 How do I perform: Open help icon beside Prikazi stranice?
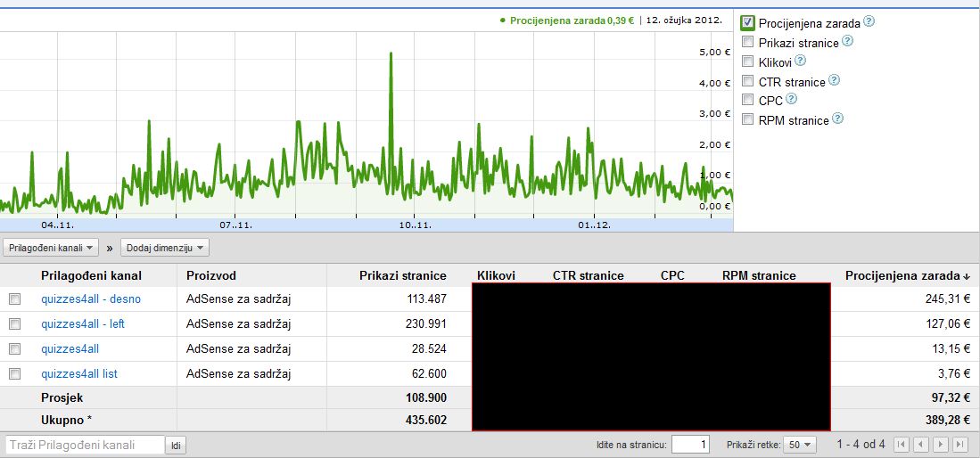coord(847,41)
